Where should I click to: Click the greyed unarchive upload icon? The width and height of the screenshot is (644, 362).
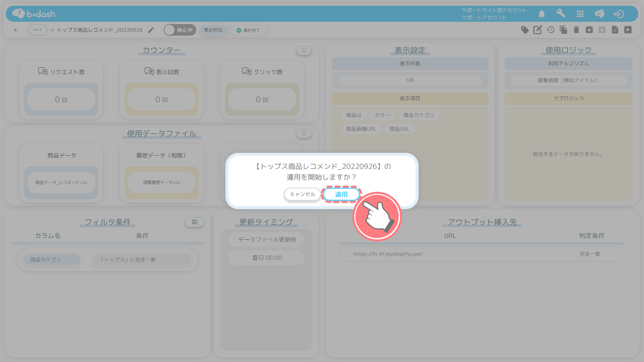click(602, 30)
